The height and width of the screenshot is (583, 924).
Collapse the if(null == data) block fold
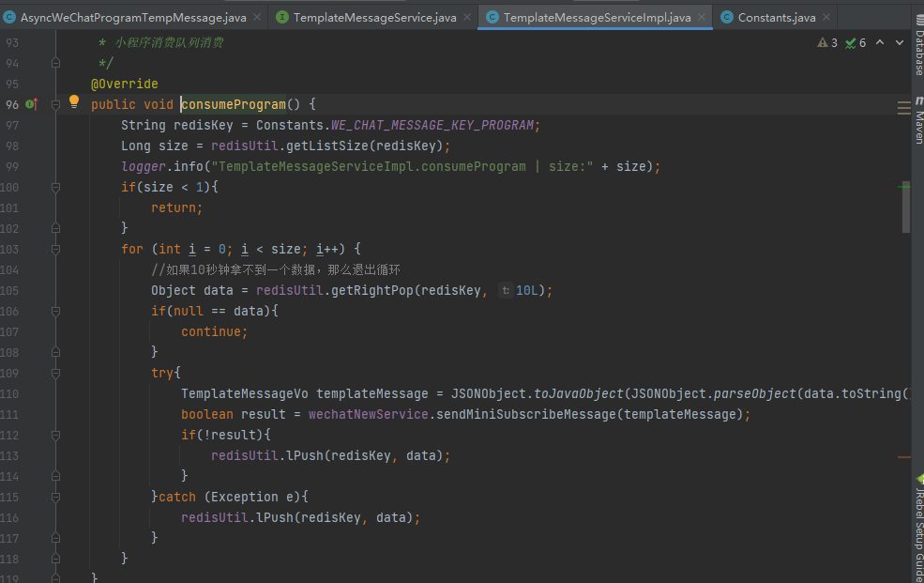55,312
